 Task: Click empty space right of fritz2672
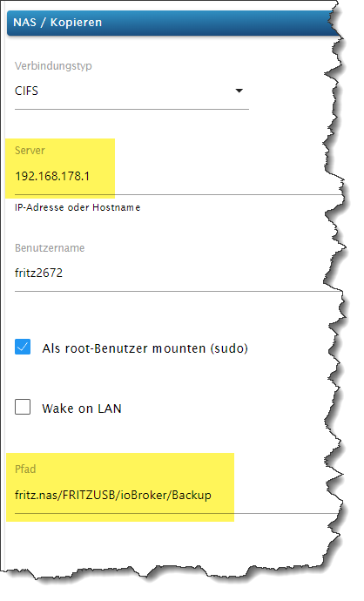coord(199,273)
